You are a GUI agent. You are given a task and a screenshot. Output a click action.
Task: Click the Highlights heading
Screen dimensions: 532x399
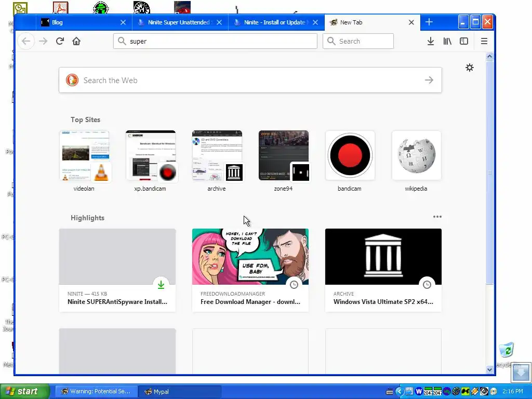click(87, 218)
